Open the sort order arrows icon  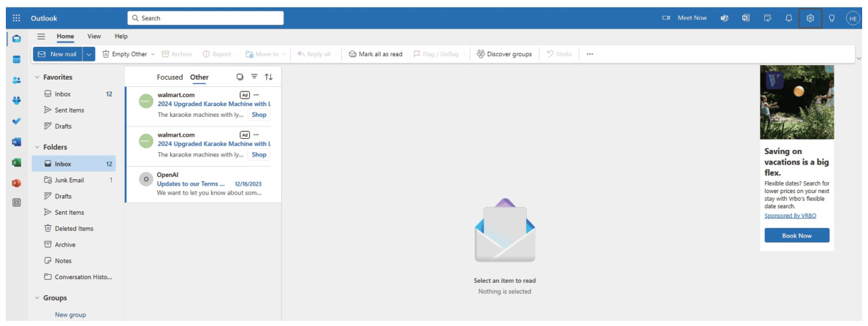tap(268, 77)
